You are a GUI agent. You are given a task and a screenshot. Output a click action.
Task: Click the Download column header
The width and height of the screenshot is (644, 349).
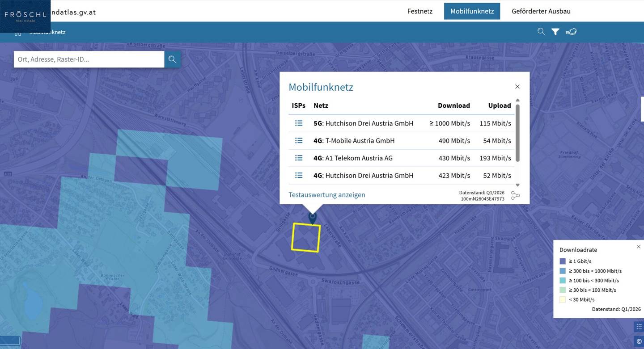point(454,105)
